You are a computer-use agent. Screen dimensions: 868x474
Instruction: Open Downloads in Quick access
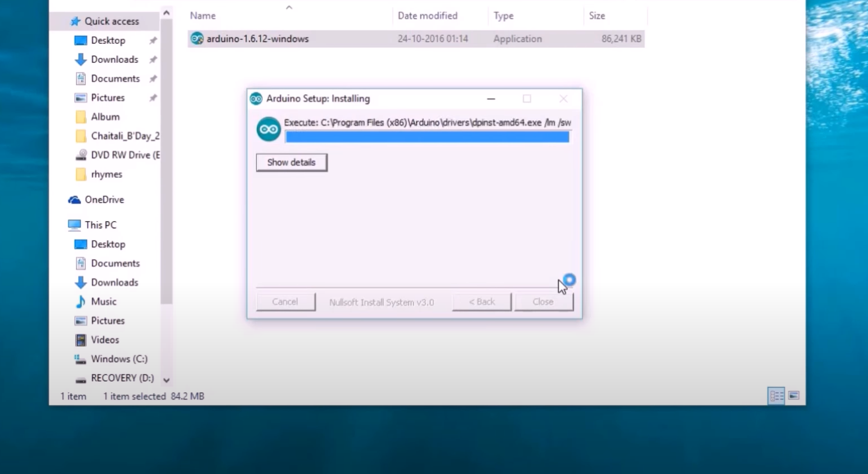tap(114, 59)
